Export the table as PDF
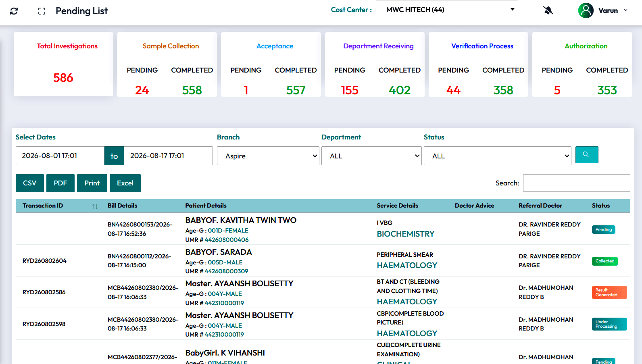 point(60,183)
